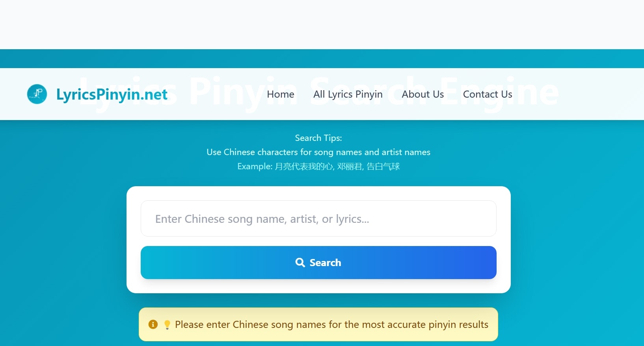Click the example song 月亮代表我的心
644x346 pixels.
tap(305, 166)
